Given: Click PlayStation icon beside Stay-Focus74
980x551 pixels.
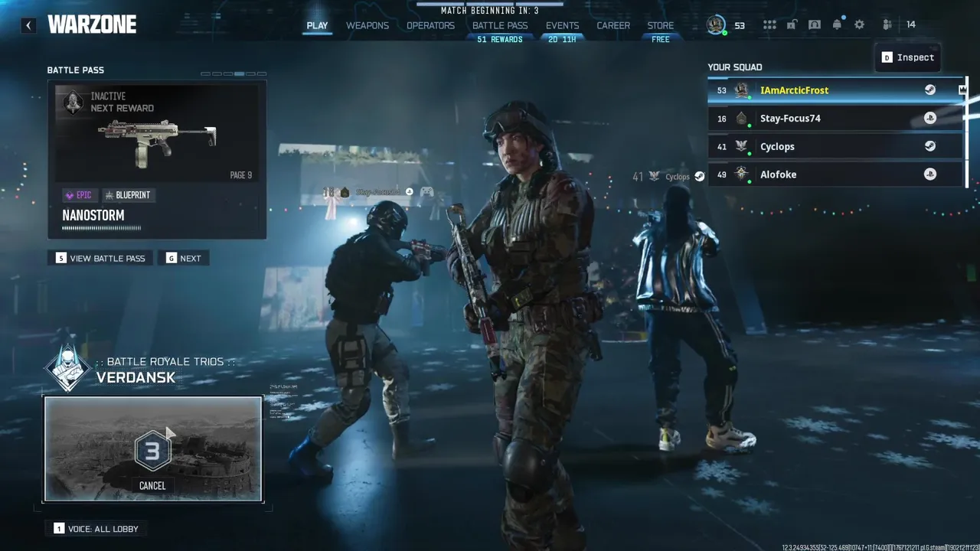Looking at the screenshot, I should click(x=929, y=119).
